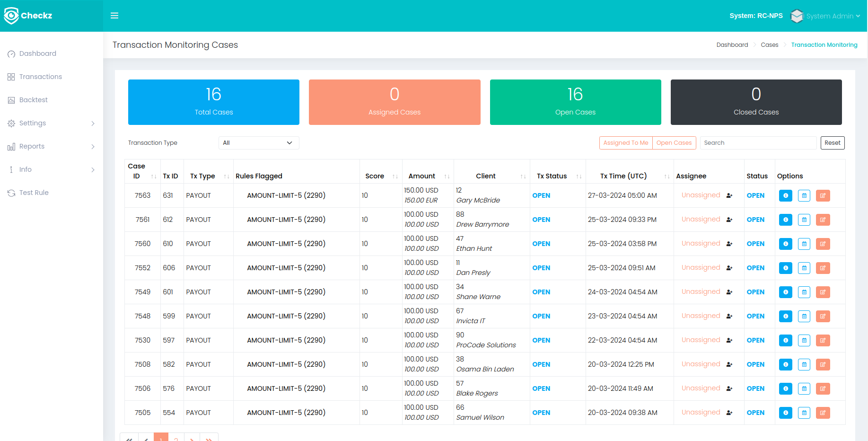Toggle the Assigned To Me filter
Image resolution: width=868 pixels, height=441 pixels.
pyautogui.click(x=625, y=143)
